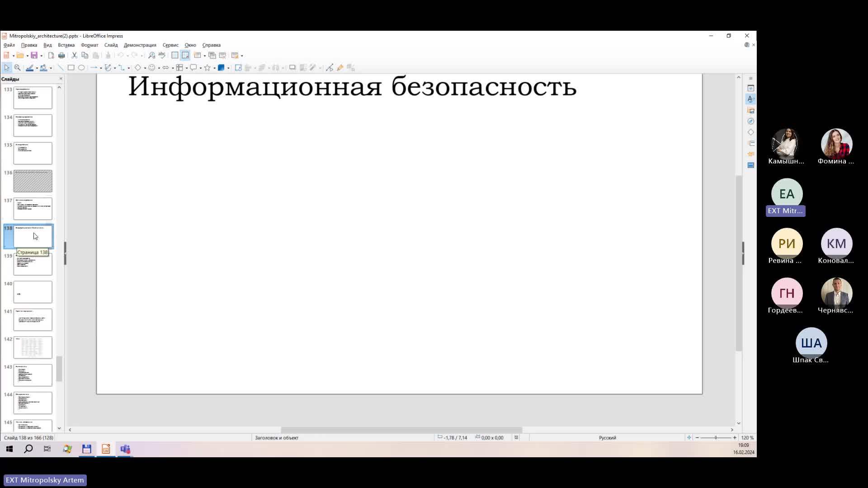Open the sidebar Master Slides deck

[x=751, y=165]
